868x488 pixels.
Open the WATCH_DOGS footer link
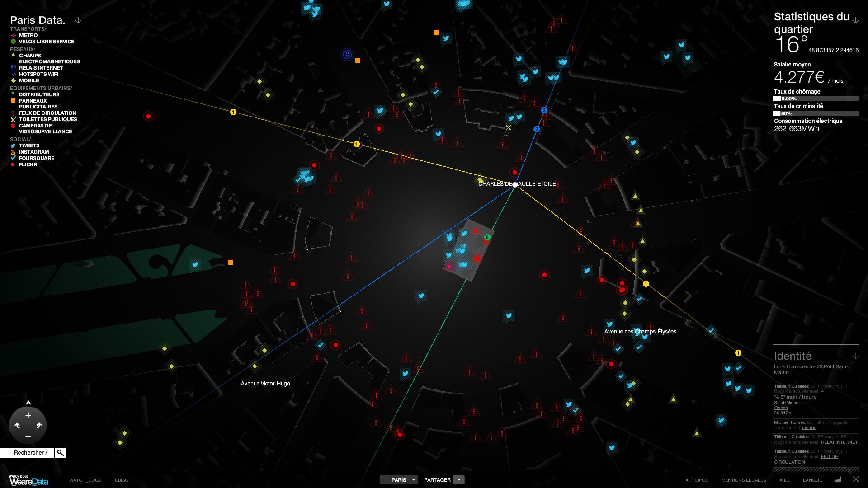tap(85, 480)
